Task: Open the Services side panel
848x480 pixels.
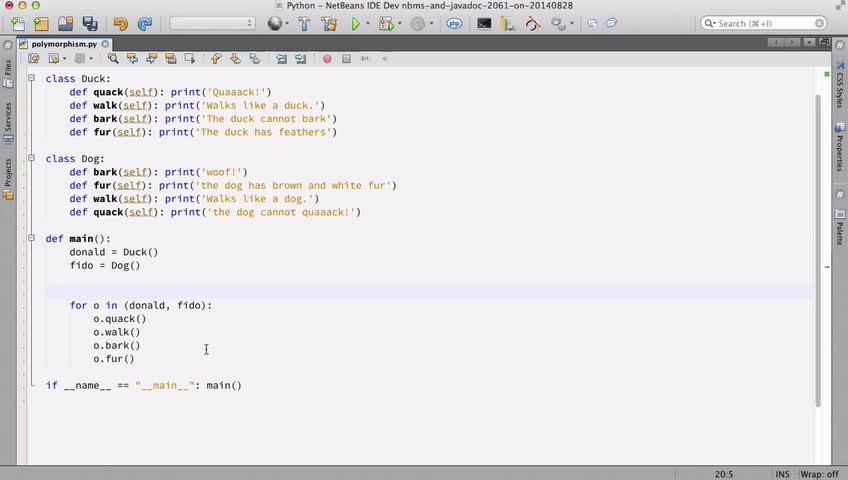Action: 8,122
